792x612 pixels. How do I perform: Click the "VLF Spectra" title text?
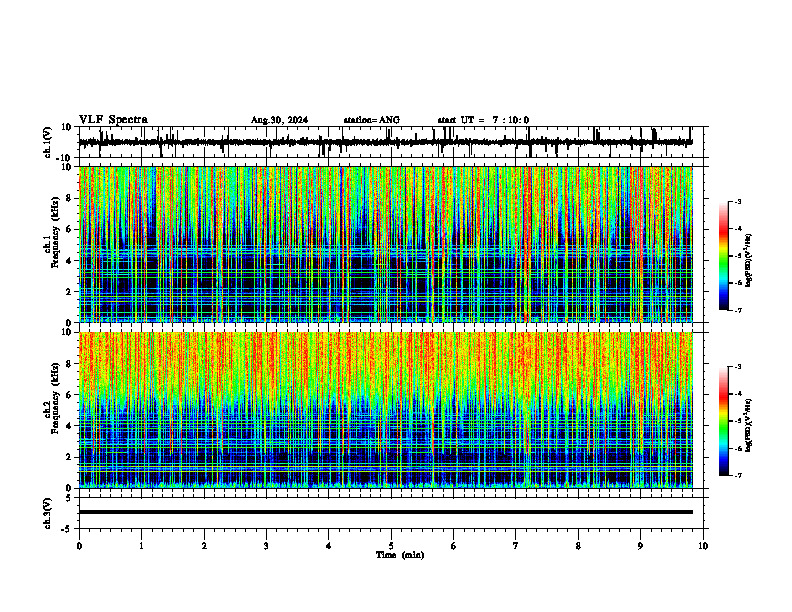click(x=113, y=120)
